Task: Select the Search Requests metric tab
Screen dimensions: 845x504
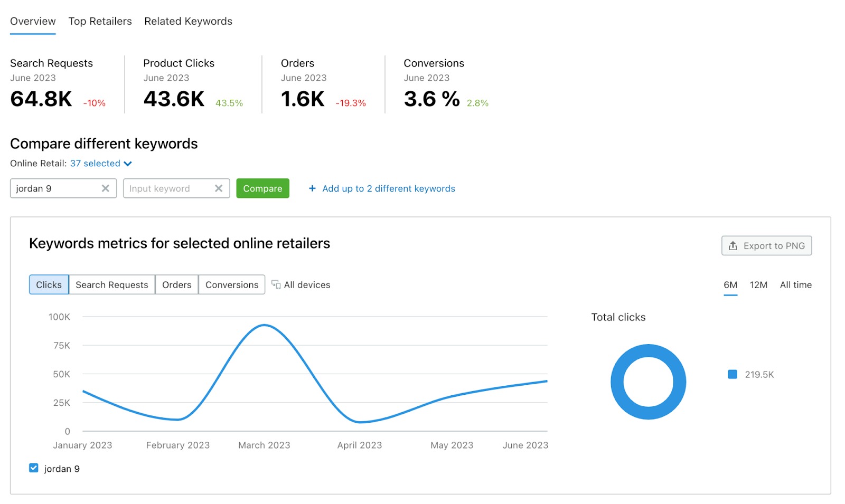Action: (x=112, y=284)
